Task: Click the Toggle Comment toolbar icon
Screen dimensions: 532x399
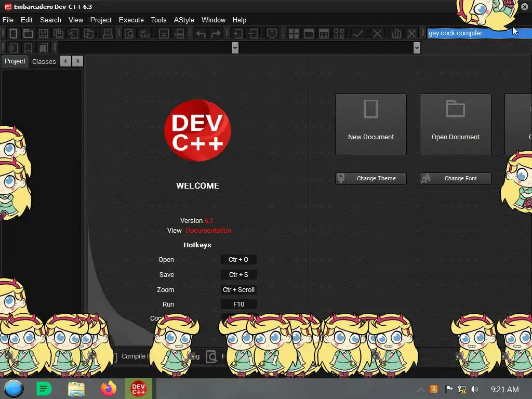Action: (272, 34)
